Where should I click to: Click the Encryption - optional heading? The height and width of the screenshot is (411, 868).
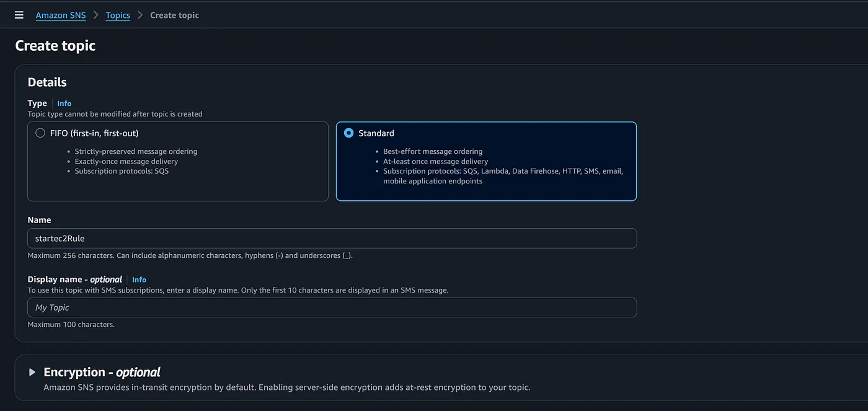102,373
